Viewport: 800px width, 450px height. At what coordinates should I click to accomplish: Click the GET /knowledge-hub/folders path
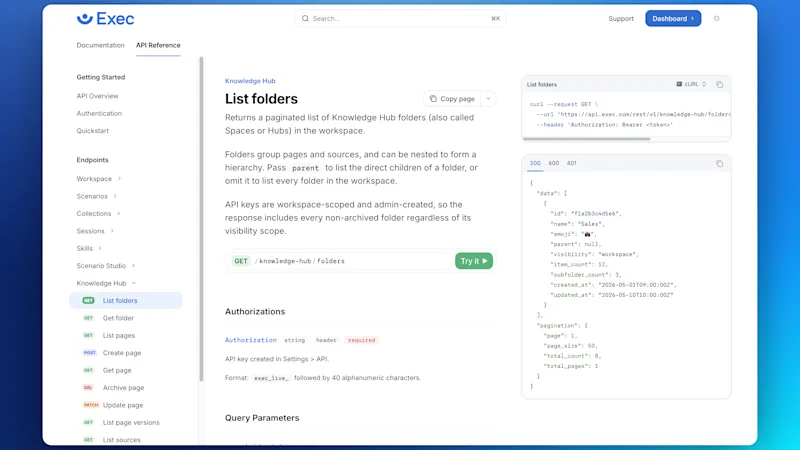pyautogui.click(x=302, y=261)
